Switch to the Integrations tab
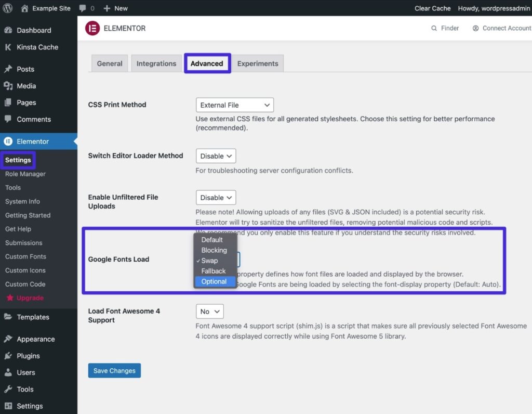Screen dimensions: 532x414 click(156, 63)
